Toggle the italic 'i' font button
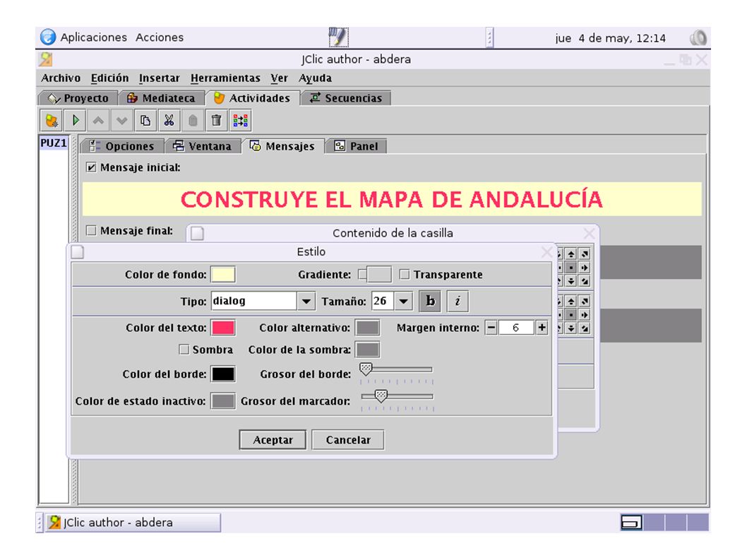Viewport: 747px width, 560px height. [458, 301]
